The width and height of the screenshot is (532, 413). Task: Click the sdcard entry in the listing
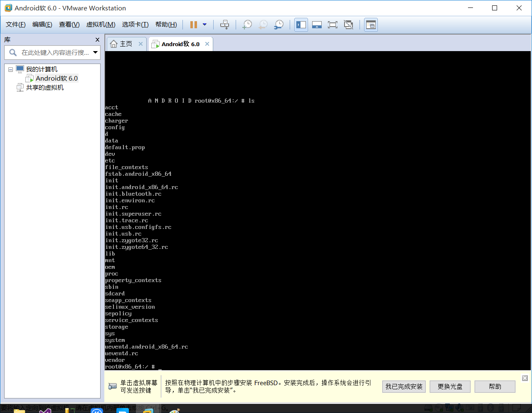point(115,293)
